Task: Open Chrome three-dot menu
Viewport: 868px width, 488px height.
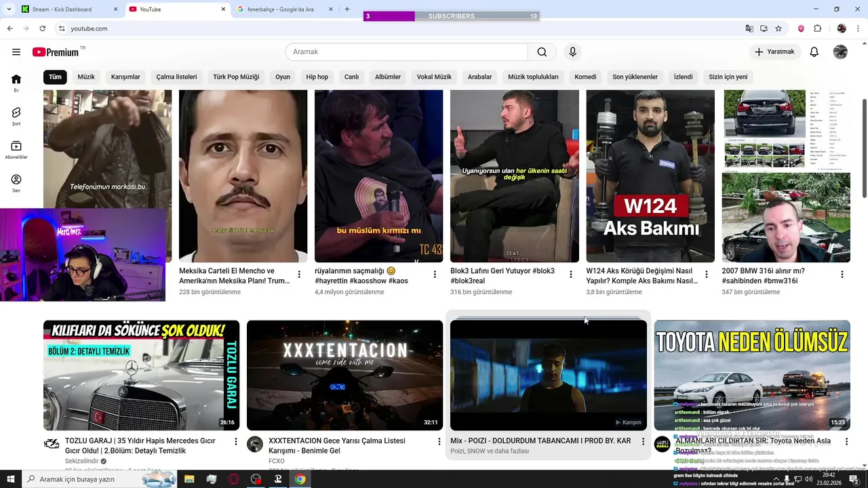Action: click(x=859, y=28)
